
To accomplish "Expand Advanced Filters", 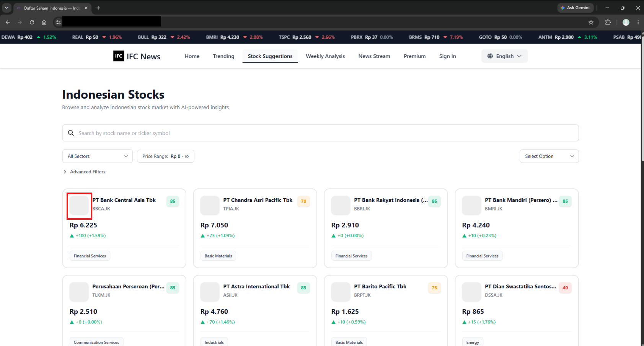I will (84, 172).
